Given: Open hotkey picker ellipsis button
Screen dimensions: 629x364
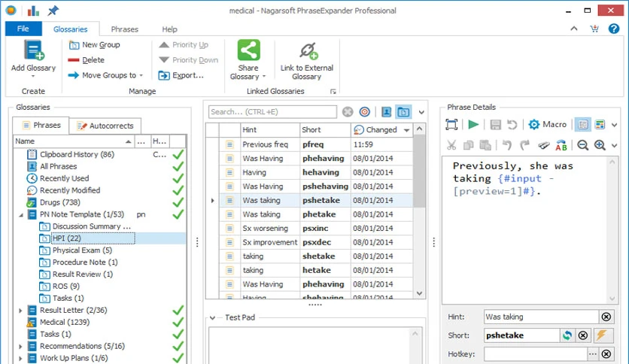Looking at the screenshot, I should coord(593,354).
